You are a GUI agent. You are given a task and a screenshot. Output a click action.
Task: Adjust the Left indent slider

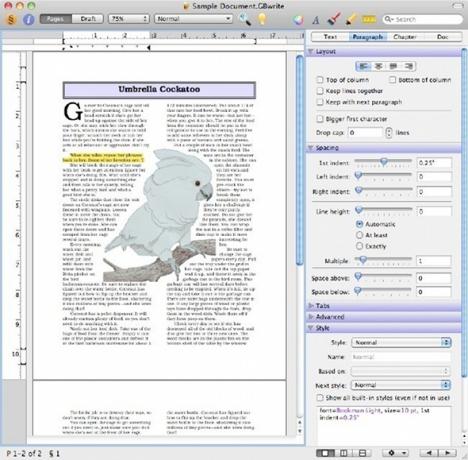click(383, 176)
